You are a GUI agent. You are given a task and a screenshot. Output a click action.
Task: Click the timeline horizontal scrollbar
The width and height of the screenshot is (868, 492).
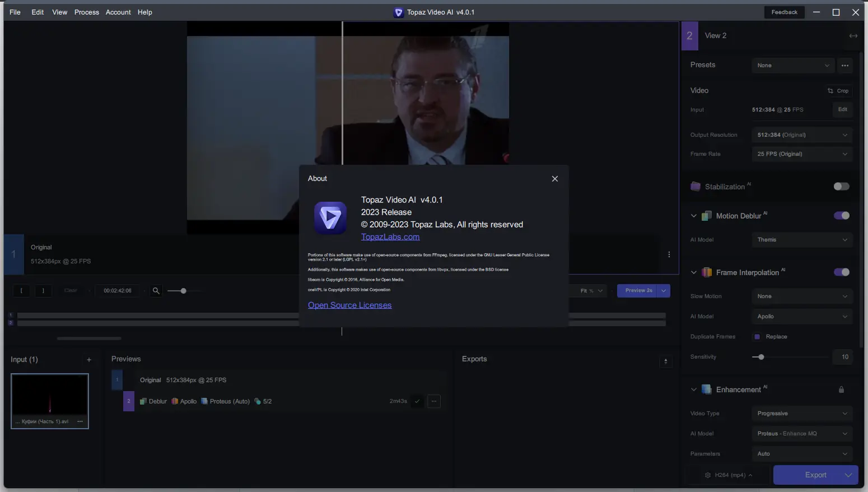point(89,338)
